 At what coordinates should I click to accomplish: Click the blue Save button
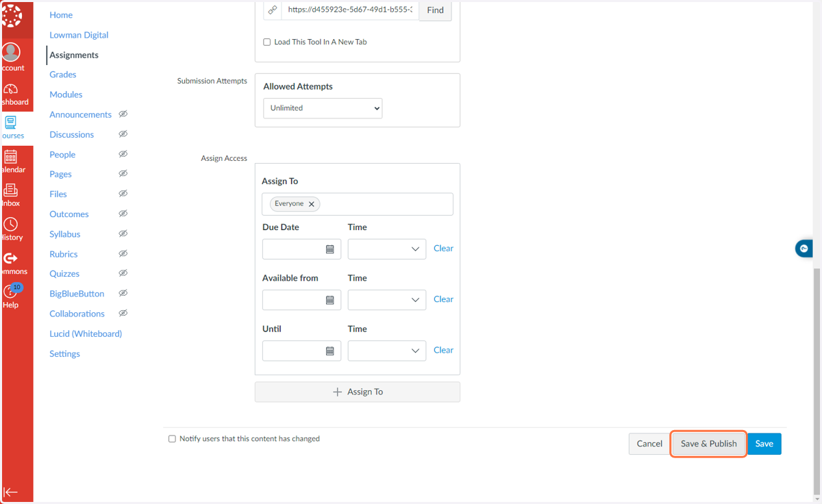pyautogui.click(x=764, y=444)
